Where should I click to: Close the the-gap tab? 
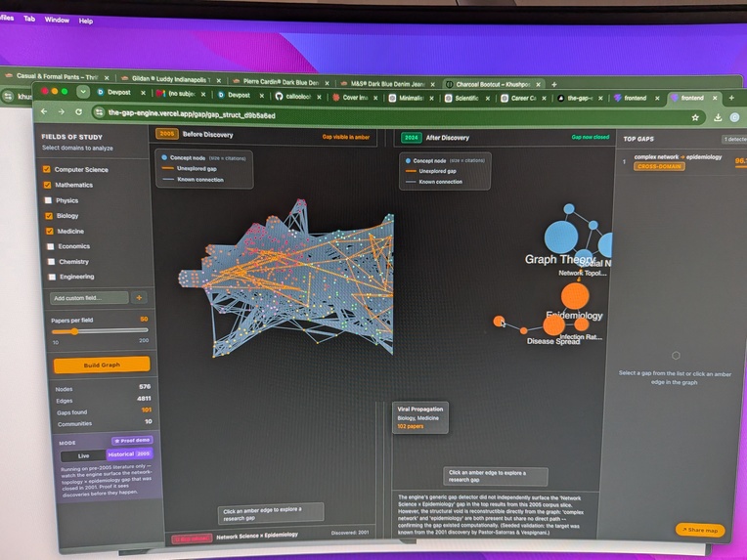(x=600, y=98)
